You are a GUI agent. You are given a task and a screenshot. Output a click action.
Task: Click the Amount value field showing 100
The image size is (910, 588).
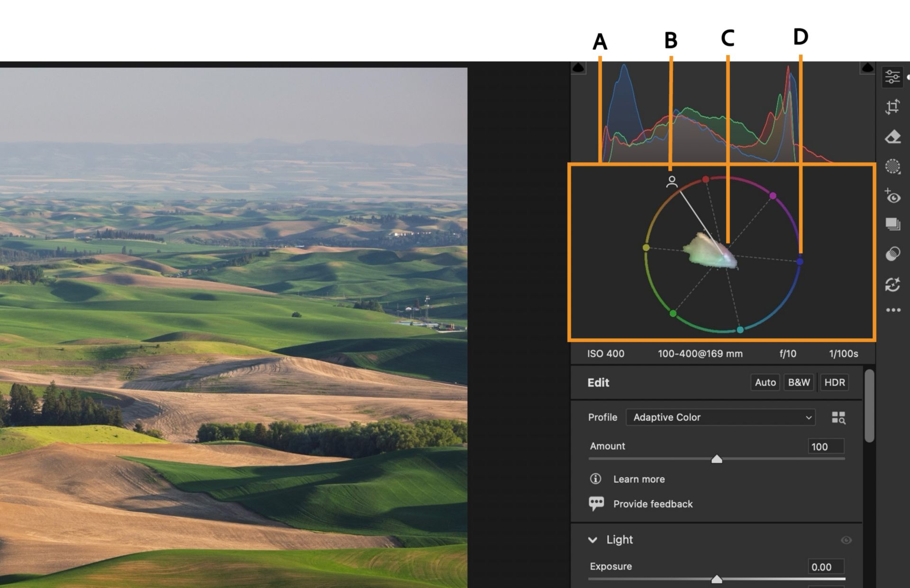click(826, 446)
